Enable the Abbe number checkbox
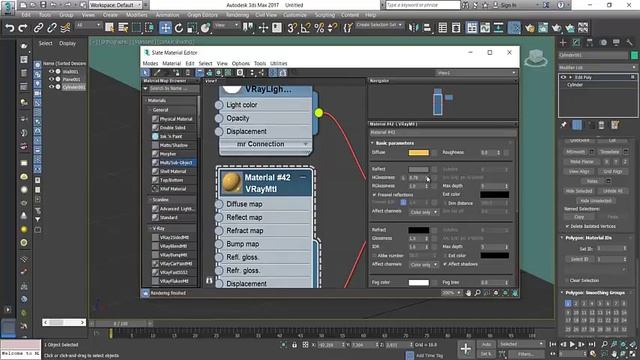640x360 pixels. coord(374,256)
